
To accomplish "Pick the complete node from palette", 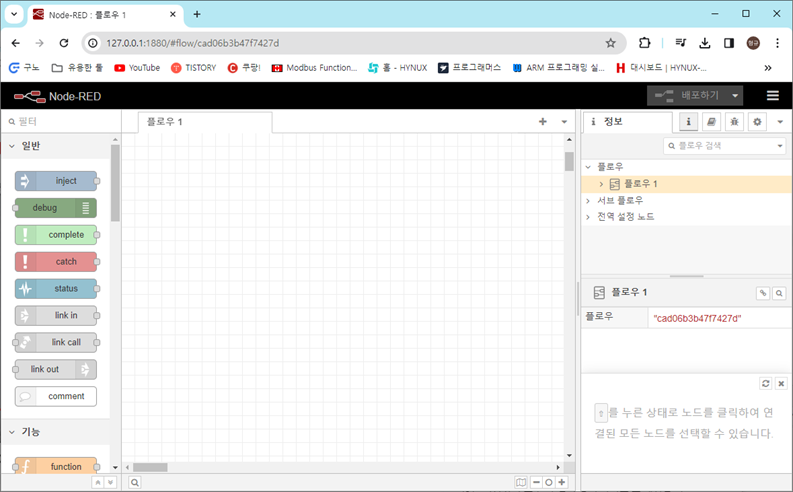I will point(56,235).
